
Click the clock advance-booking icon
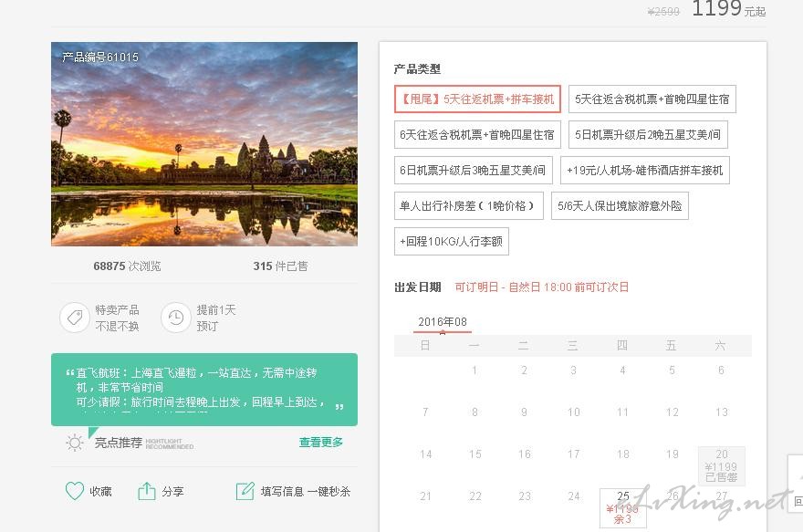tap(176, 318)
